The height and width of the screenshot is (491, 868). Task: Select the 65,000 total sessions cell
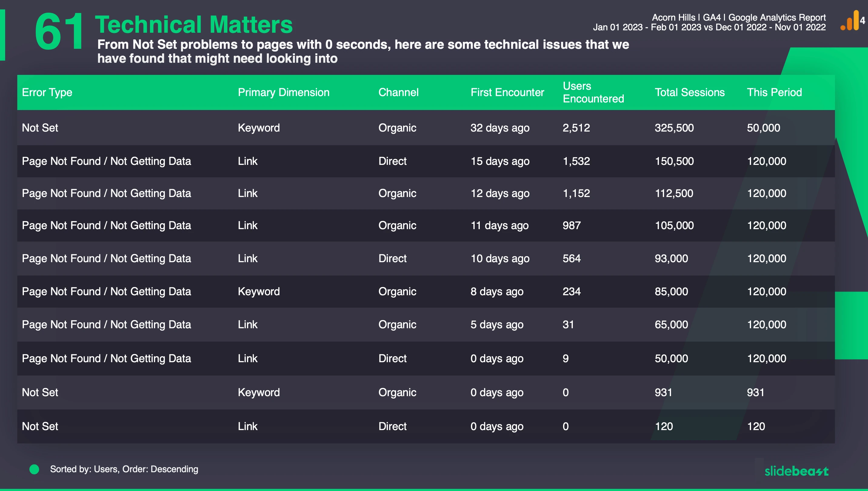(671, 324)
